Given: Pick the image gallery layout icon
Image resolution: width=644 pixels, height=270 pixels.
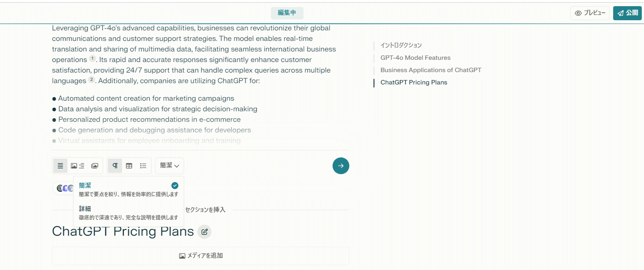Looking at the screenshot, I should [94, 166].
